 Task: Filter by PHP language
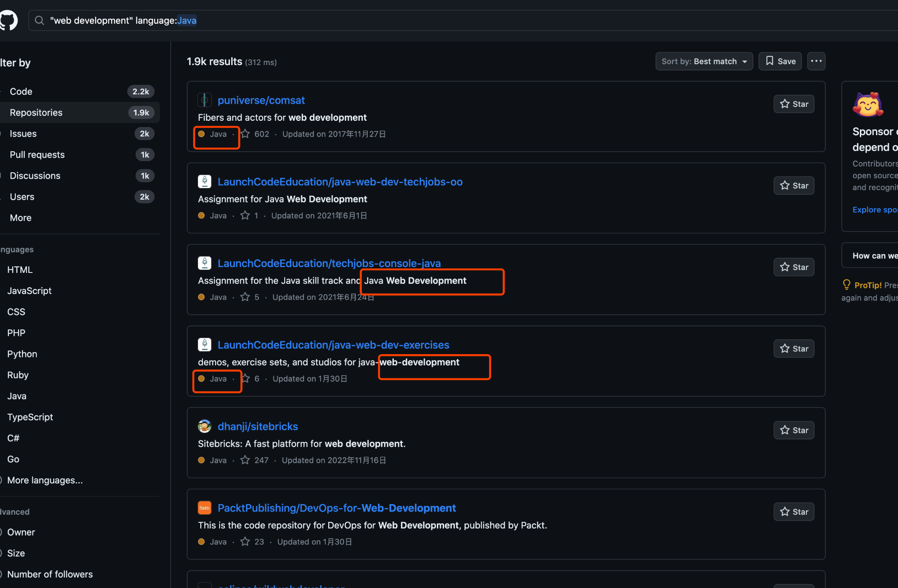16,333
